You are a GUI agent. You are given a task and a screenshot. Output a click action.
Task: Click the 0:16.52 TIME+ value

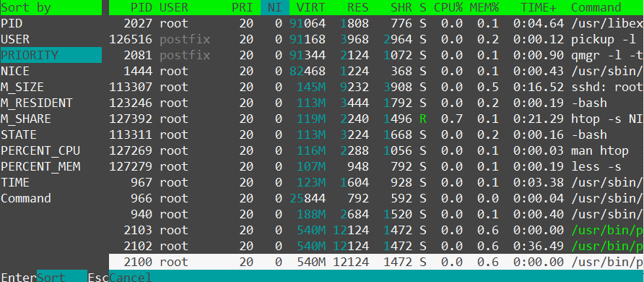tap(538, 87)
